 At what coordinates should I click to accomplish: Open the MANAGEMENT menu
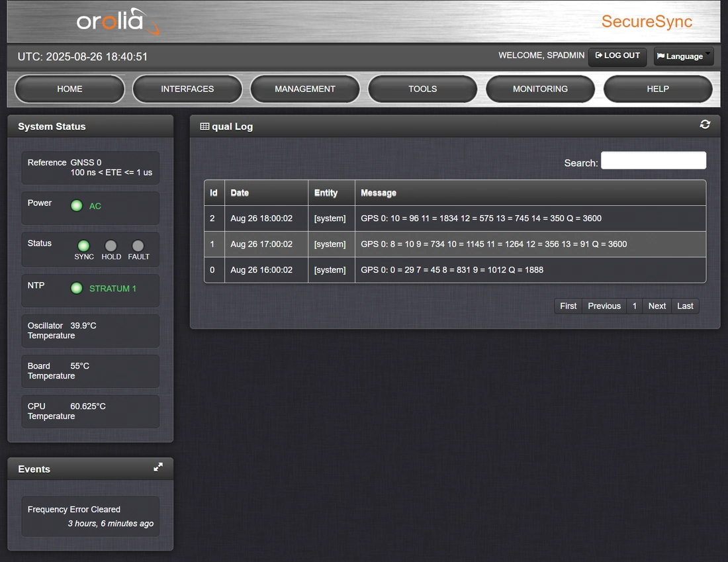305,89
